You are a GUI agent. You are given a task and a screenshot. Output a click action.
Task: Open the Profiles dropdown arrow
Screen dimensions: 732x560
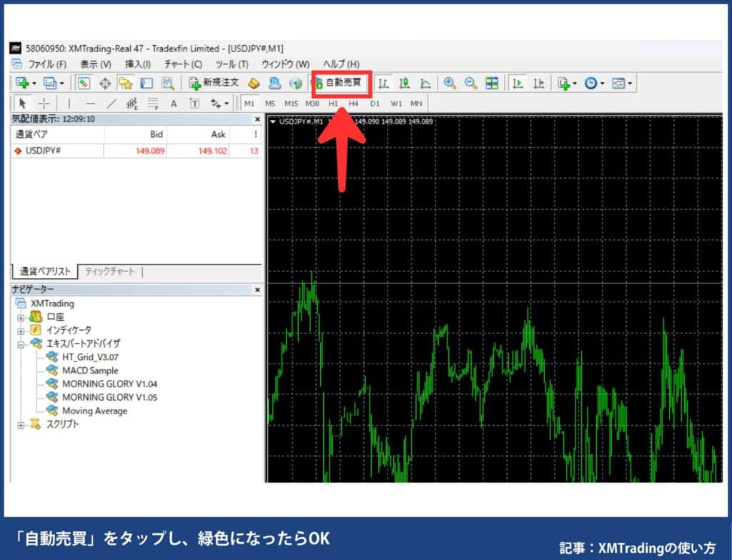click(x=61, y=84)
